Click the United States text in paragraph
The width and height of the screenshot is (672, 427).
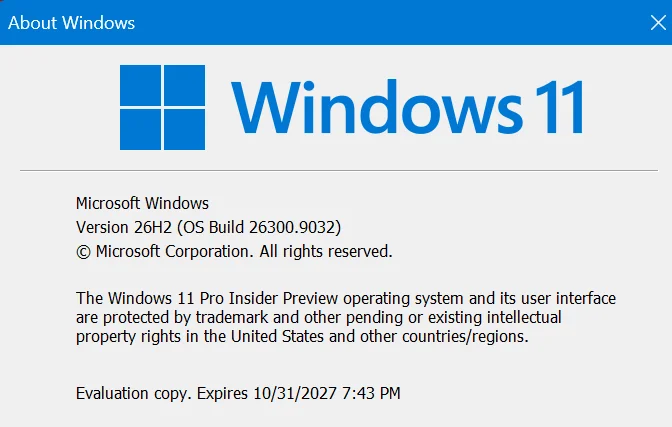pyautogui.click(x=277, y=336)
